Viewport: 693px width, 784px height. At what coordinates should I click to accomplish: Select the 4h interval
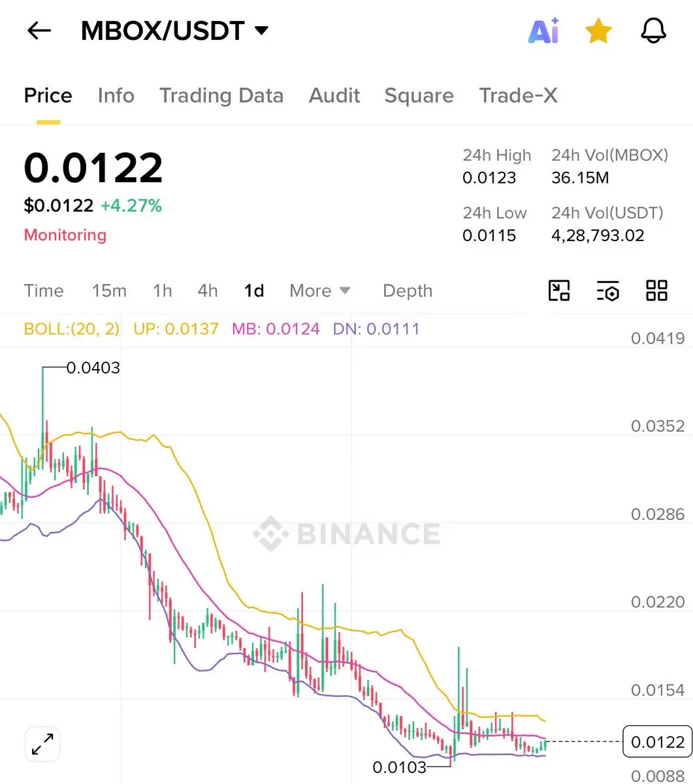click(208, 291)
